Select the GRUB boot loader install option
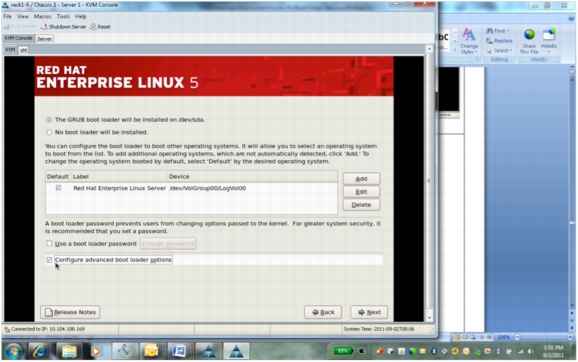 (49, 120)
